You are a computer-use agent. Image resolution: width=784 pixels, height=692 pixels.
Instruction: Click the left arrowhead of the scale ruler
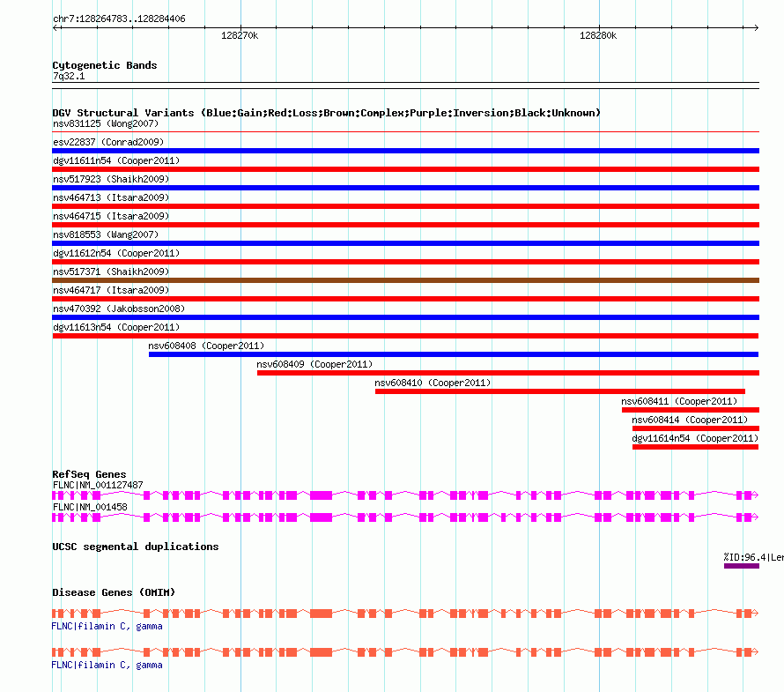(55, 28)
